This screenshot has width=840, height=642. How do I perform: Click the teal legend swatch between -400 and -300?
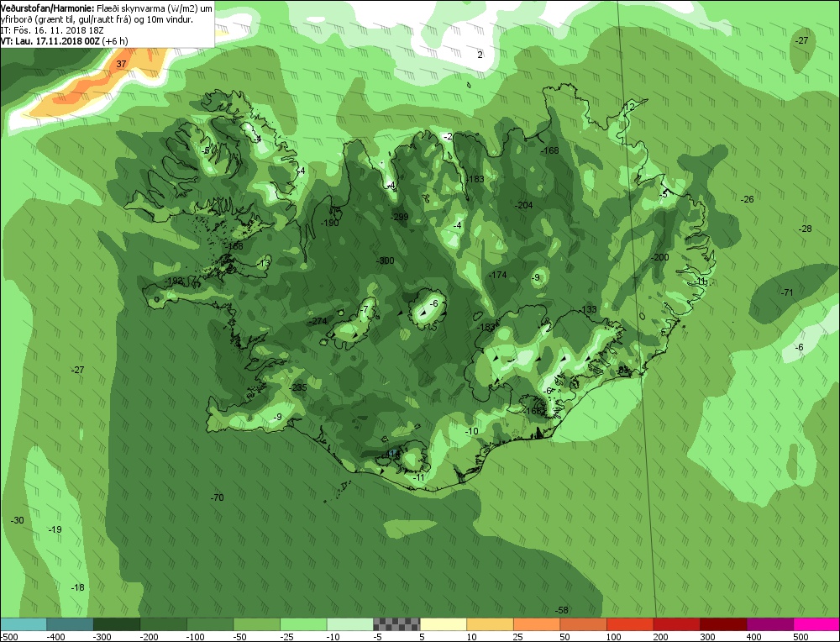[x=70, y=624]
